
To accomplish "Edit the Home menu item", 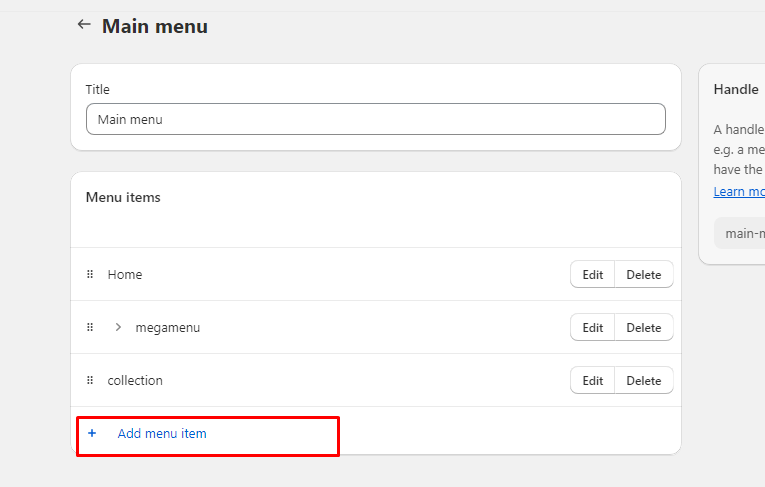I will point(593,274).
